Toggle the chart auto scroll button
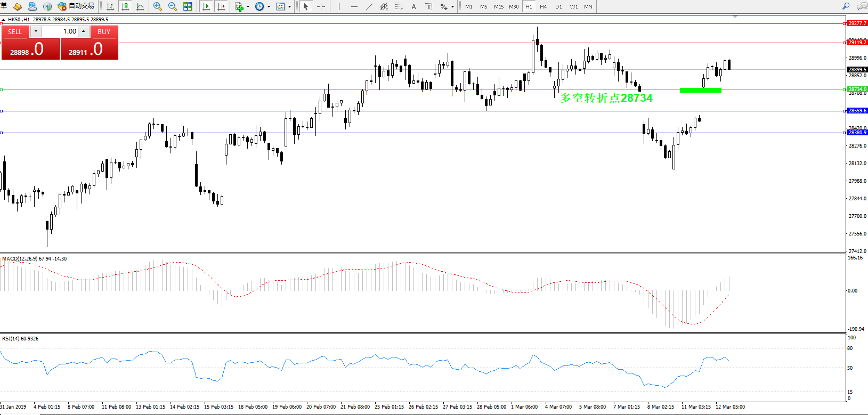 (206, 6)
